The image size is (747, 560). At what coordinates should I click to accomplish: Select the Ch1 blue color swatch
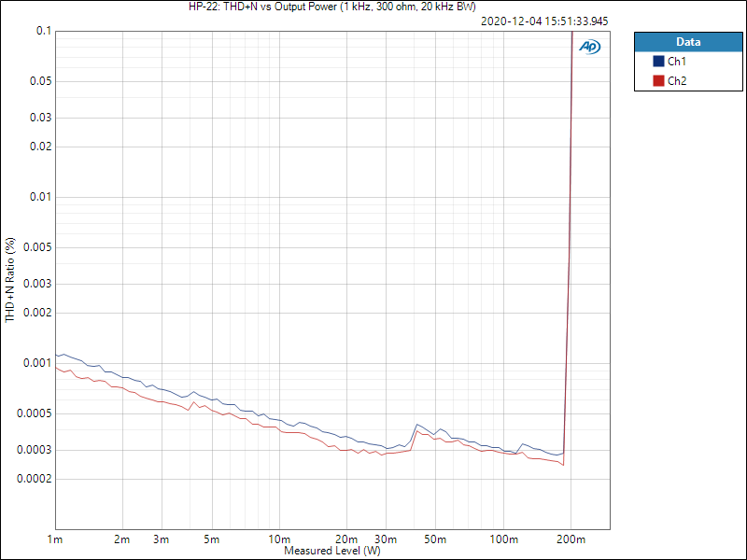tap(658, 62)
